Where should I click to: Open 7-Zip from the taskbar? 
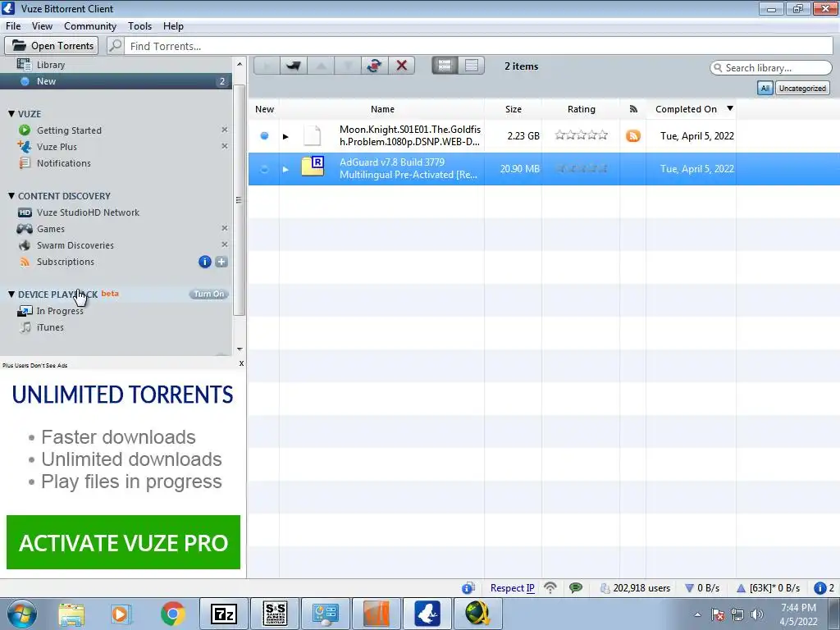pos(224,614)
